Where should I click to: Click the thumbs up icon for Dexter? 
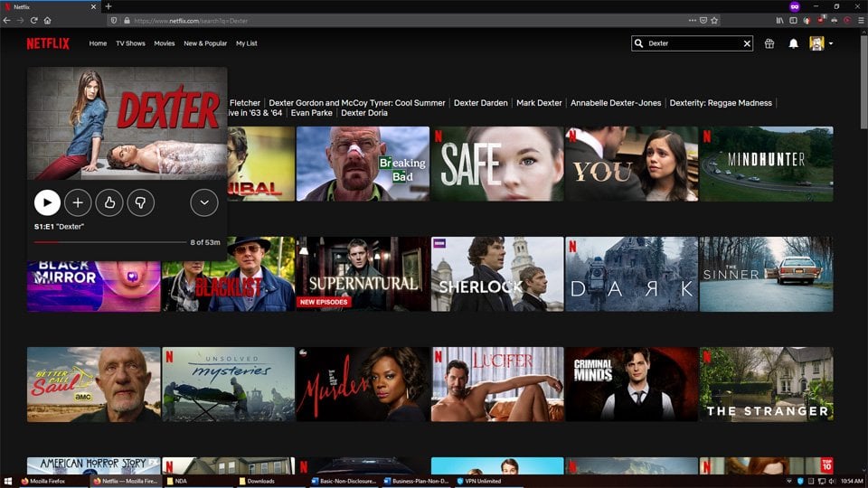pyautogui.click(x=109, y=202)
